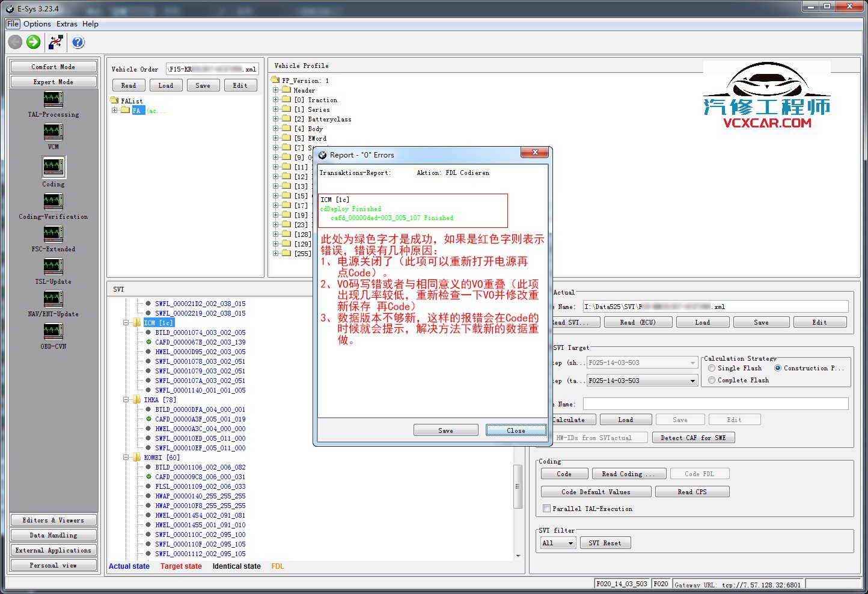This screenshot has width=868, height=594.
Task: Click the SVI list vertical scrollbar
Action: [518, 486]
